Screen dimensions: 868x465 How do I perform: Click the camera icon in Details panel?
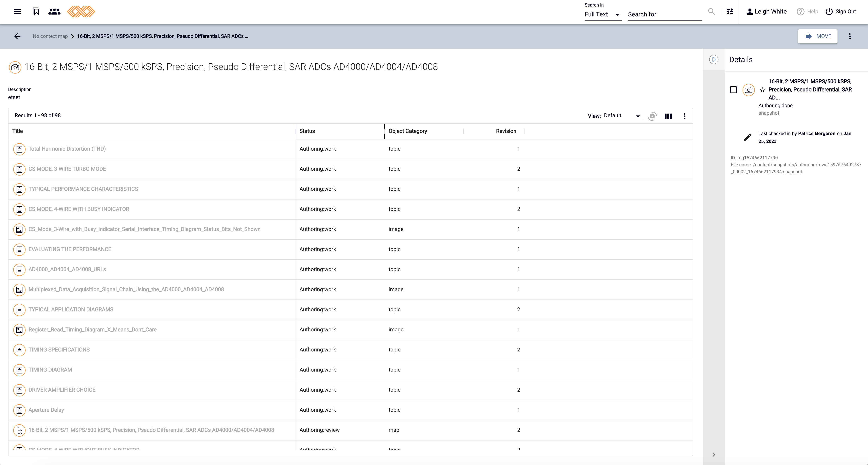tap(748, 90)
